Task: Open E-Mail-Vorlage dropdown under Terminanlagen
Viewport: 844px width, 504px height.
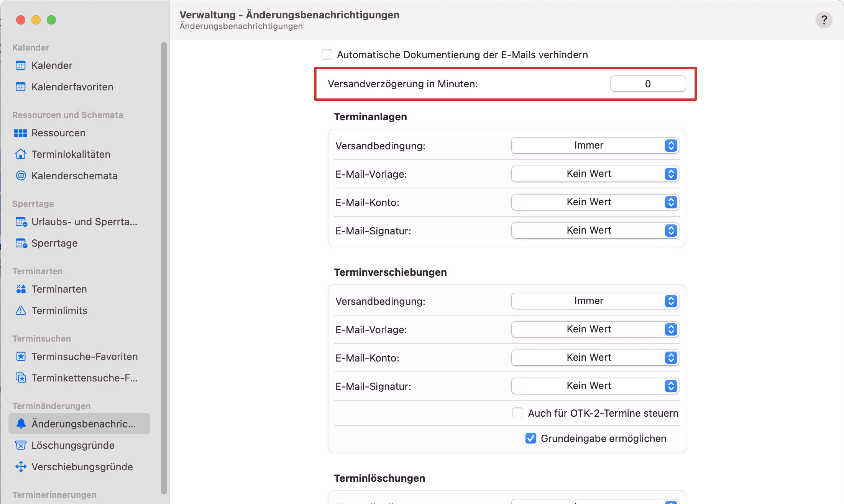Action: pos(595,174)
